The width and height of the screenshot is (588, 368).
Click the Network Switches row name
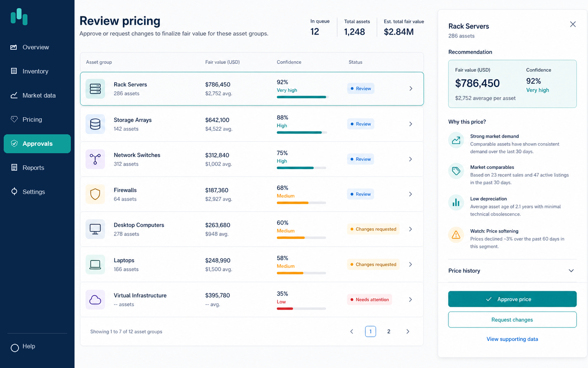coord(137,155)
